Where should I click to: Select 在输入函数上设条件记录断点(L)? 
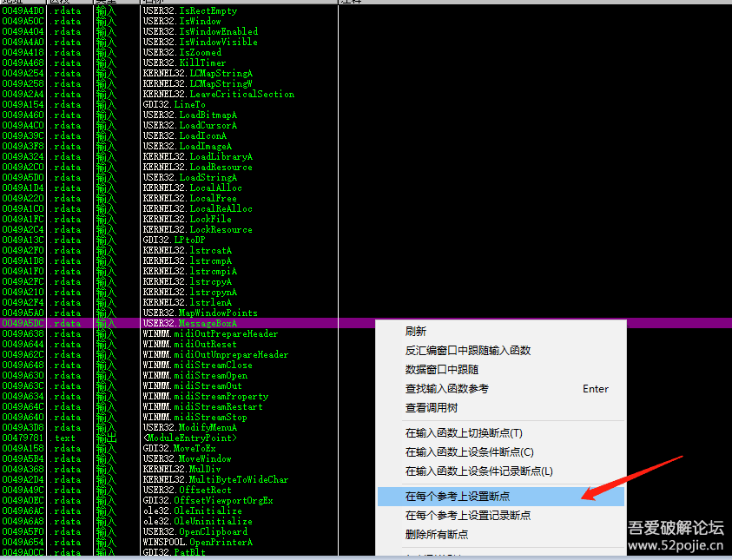pos(478,471)
